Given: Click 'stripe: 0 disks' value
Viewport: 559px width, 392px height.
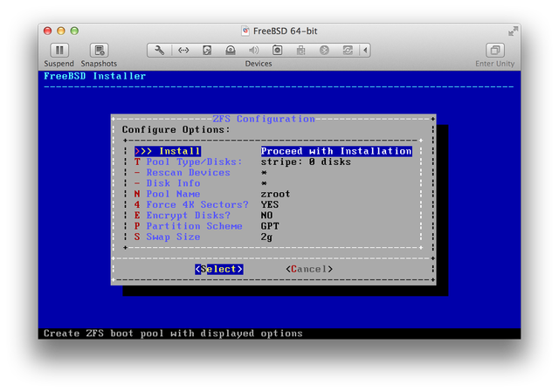Looking at the screenshot, I should tap(306, 162).
